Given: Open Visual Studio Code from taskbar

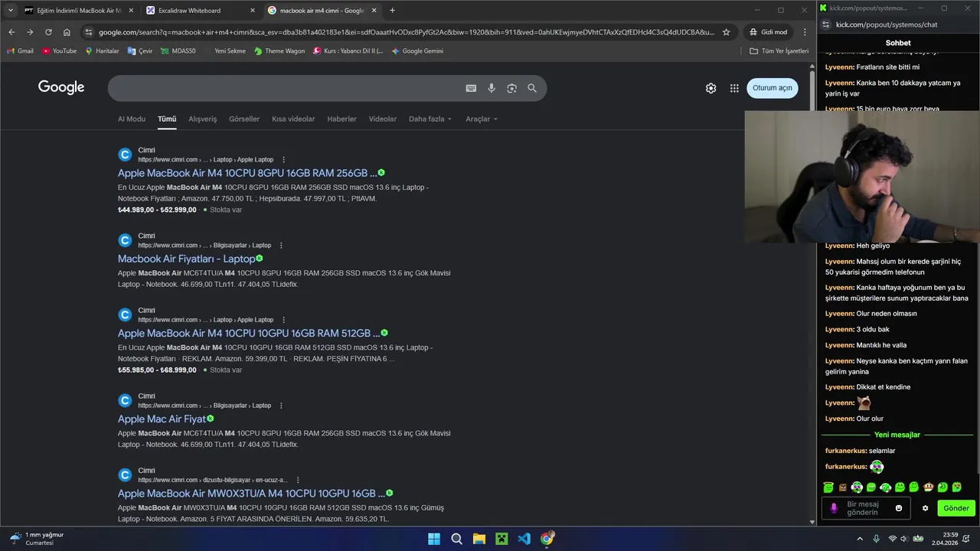Looking at the screenshot, I should click(x=524, y=539).
